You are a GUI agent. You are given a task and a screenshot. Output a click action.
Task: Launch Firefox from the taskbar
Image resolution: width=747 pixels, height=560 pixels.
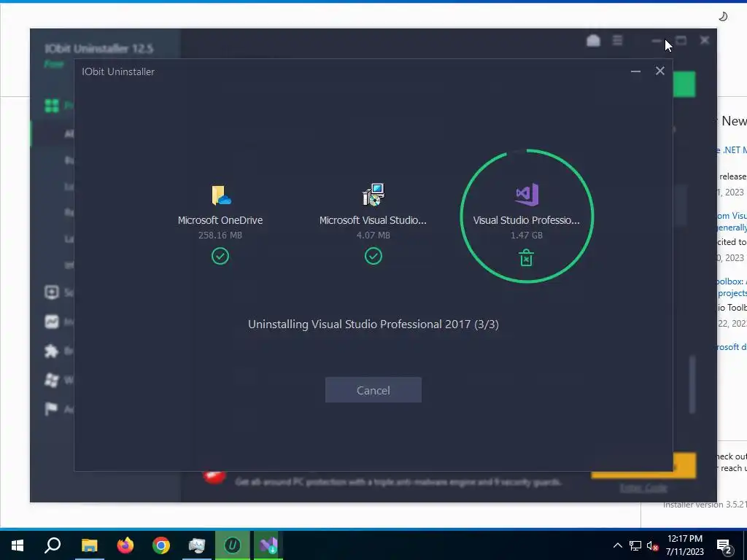(125, 545)
